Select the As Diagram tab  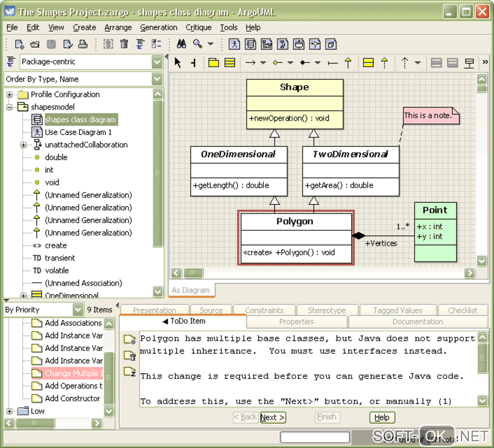coord(191,290)
